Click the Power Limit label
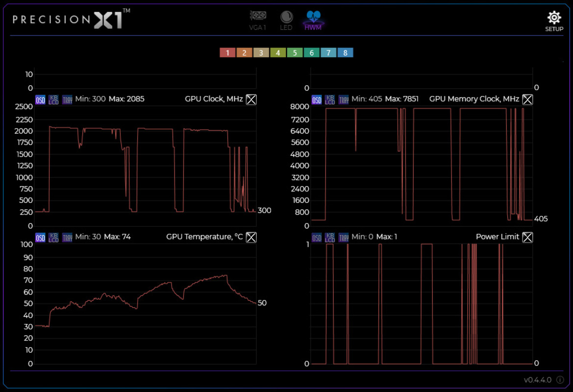This screenshot has width=573, height=392. (x=498, y=237)
